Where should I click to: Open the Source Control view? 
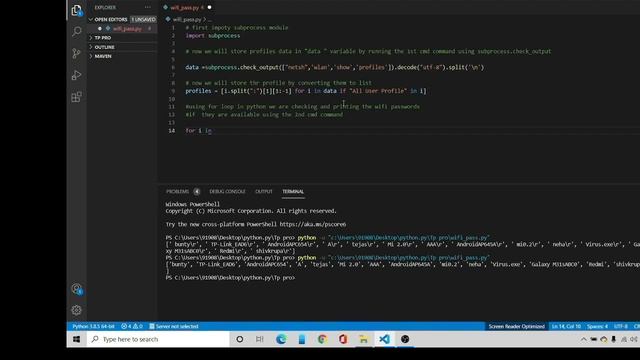pyautogui.click(x=76, y=53)
